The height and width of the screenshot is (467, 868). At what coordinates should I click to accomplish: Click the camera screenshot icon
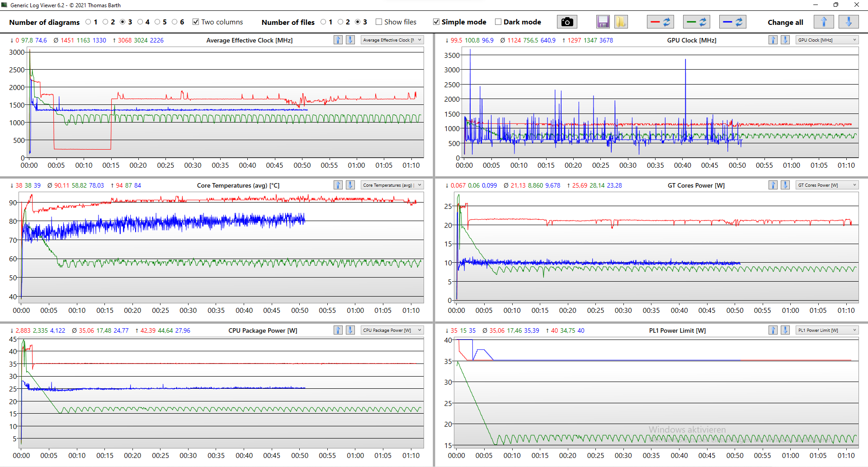tap(567, 22)
